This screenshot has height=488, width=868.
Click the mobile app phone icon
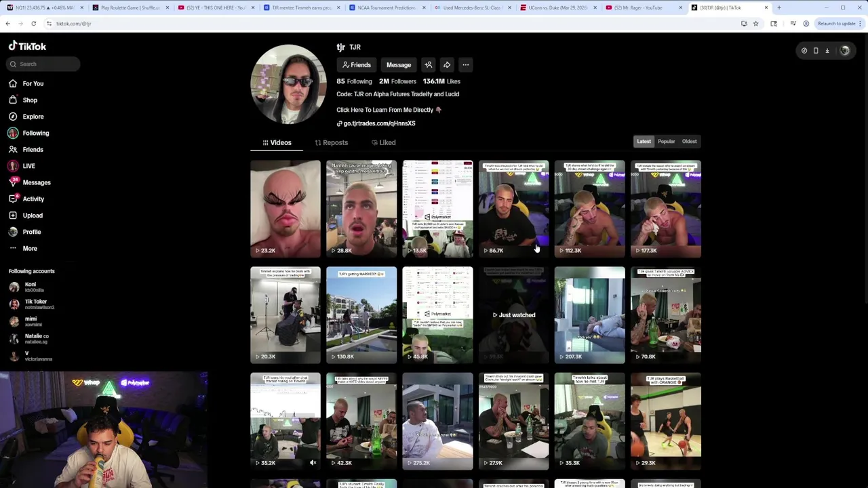(816, 51)
